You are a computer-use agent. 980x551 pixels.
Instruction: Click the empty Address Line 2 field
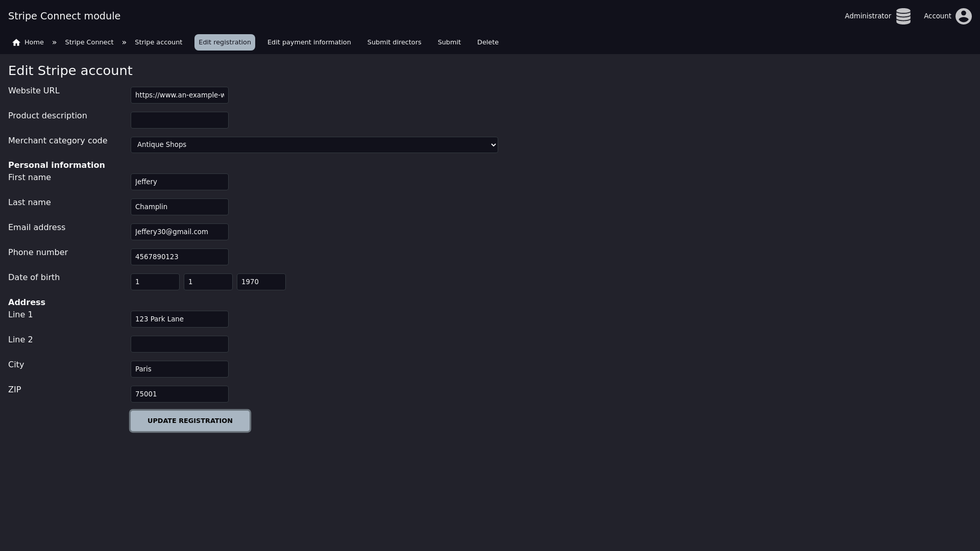pyautogui.click(x=179, y=344)
